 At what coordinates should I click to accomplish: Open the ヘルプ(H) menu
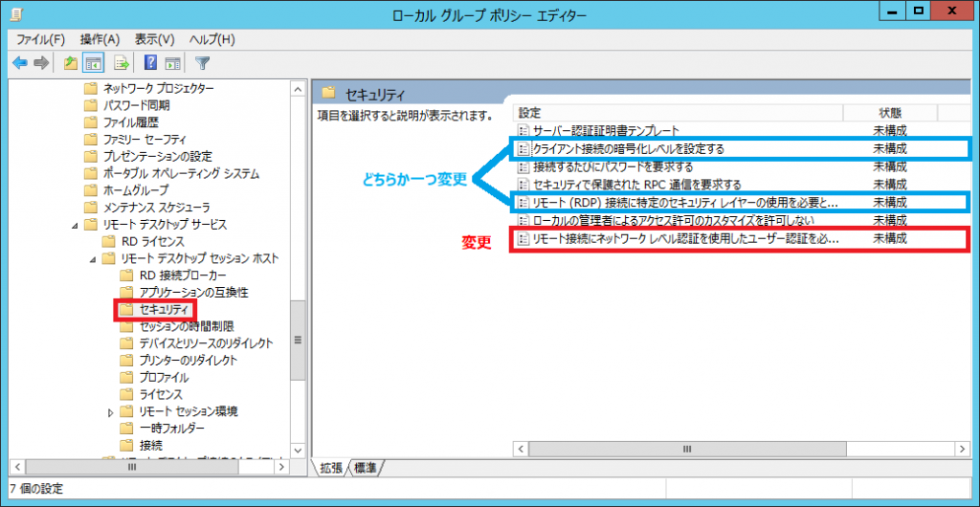pos(212,39)
